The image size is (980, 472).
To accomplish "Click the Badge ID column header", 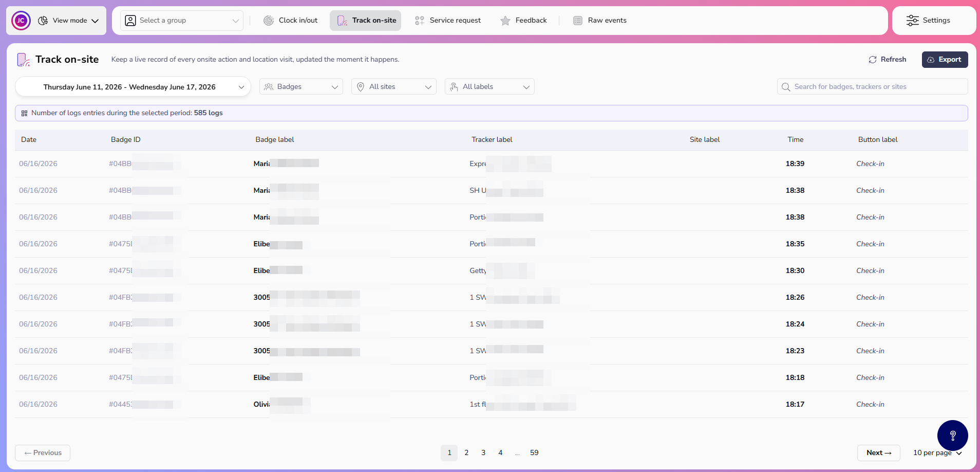I will 126,140.
